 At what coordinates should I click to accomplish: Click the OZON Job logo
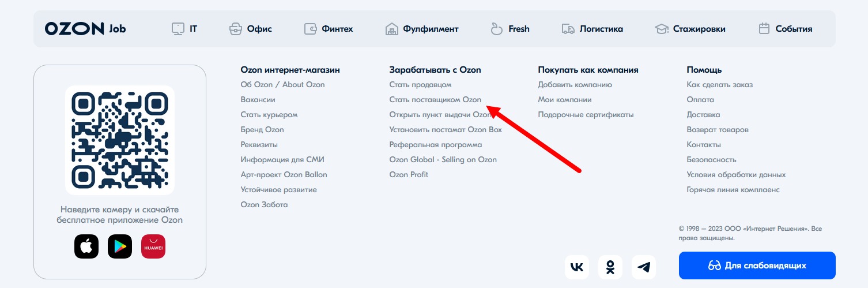pos(85,29)
